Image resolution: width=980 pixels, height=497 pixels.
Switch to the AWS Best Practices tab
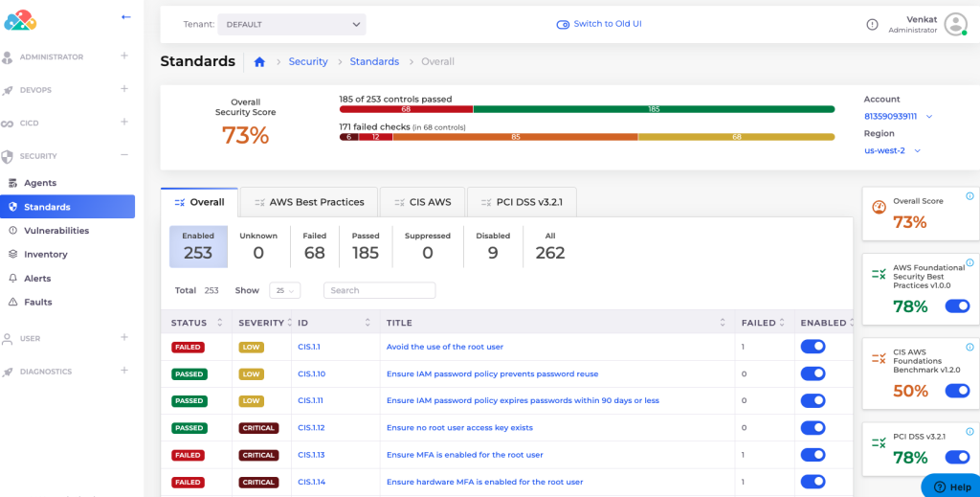pos(309,202)
